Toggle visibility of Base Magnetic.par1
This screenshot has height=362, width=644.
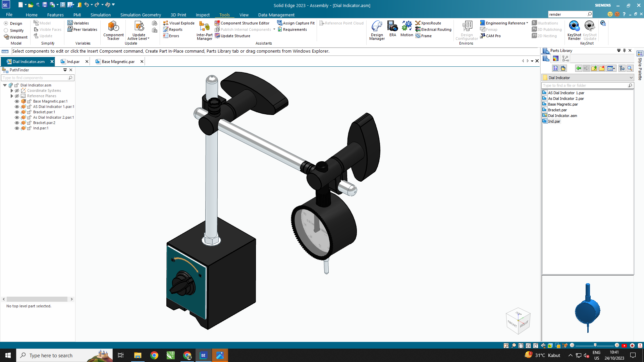click(17, 101)
